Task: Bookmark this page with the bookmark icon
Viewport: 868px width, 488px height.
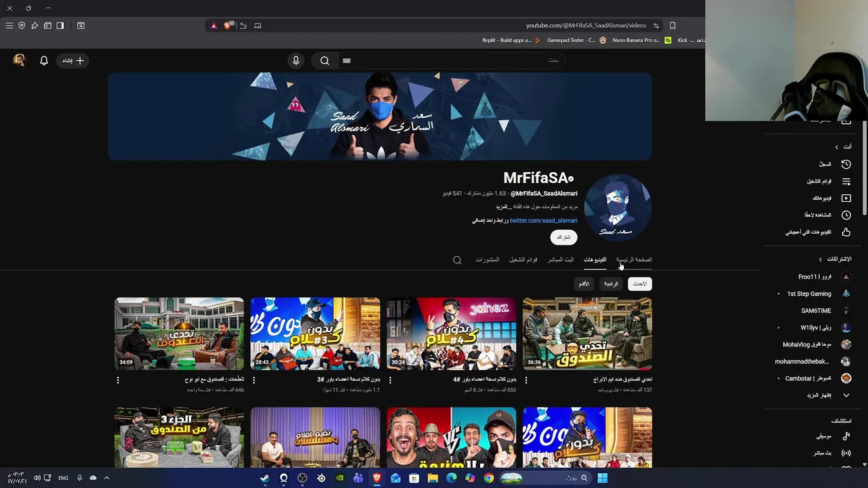Action: point(672,26)
